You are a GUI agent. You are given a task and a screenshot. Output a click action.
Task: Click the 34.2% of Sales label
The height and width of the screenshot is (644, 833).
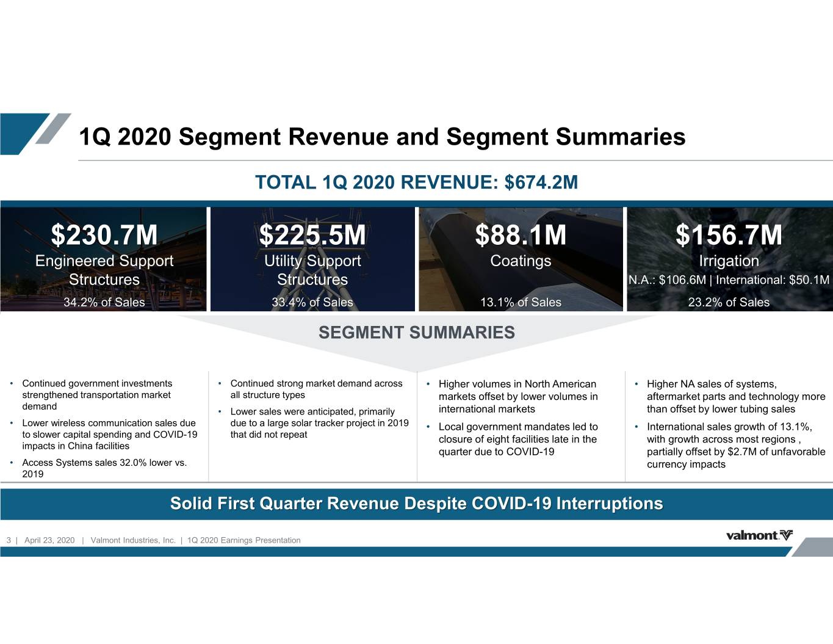(x=104, y=302)
